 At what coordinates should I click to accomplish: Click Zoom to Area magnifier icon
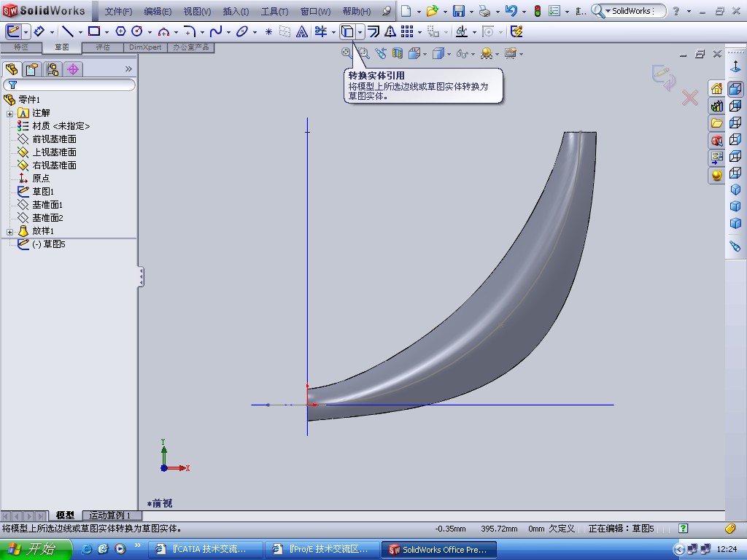[363, 52]
